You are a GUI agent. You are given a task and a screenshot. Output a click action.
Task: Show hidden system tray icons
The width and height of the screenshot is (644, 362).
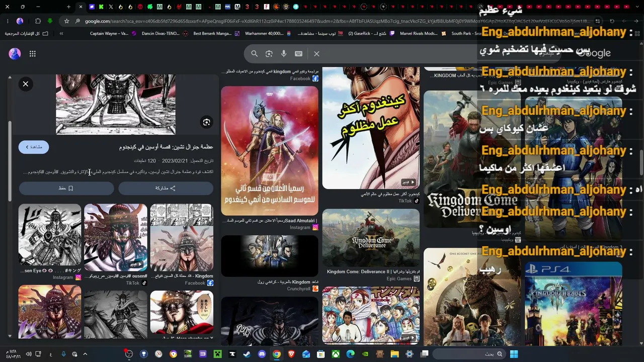[x=85, y=354]
